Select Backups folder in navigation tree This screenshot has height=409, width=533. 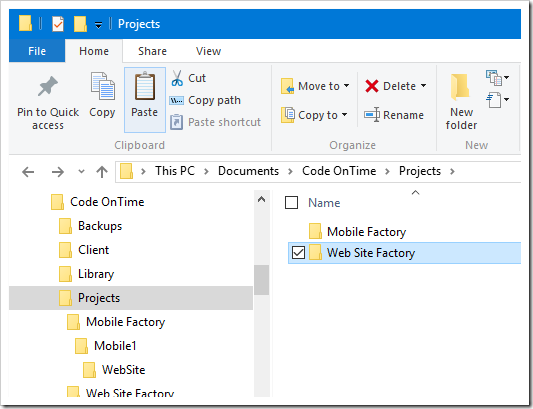tap(100, 226)
